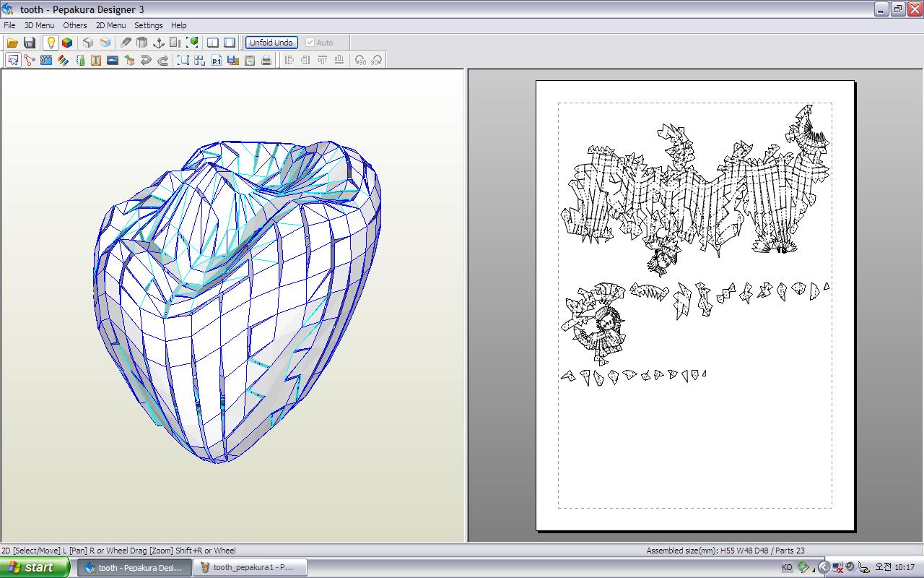The width and height of the screenshot is (924, 578).
Task: Click the network connection tray icon with red X
Action: (838, 567)
